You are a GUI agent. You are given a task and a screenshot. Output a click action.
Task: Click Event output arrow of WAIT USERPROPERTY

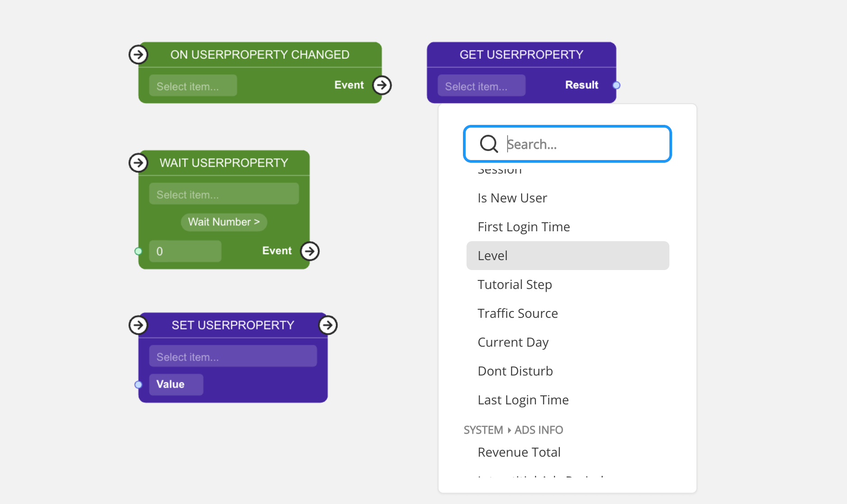310,251
